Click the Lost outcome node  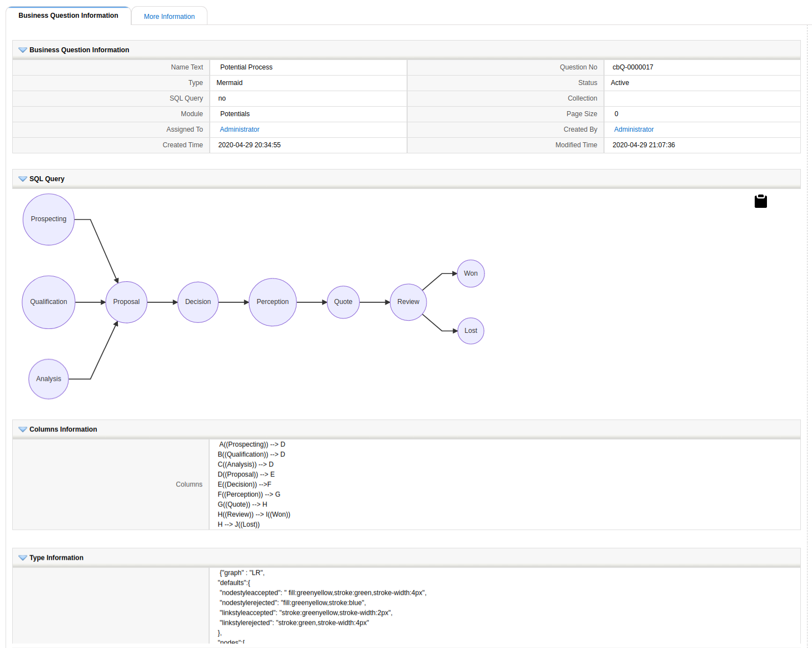pyautogui.click(x=471, y=331)
